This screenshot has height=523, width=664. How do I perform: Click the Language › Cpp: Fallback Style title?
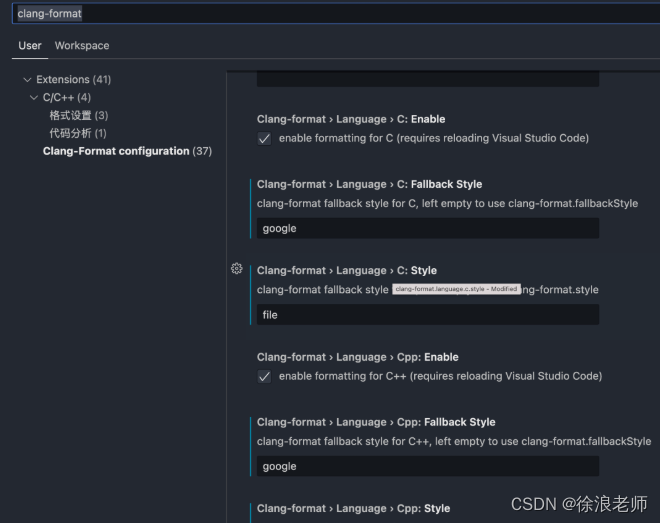tap(376, 422)
